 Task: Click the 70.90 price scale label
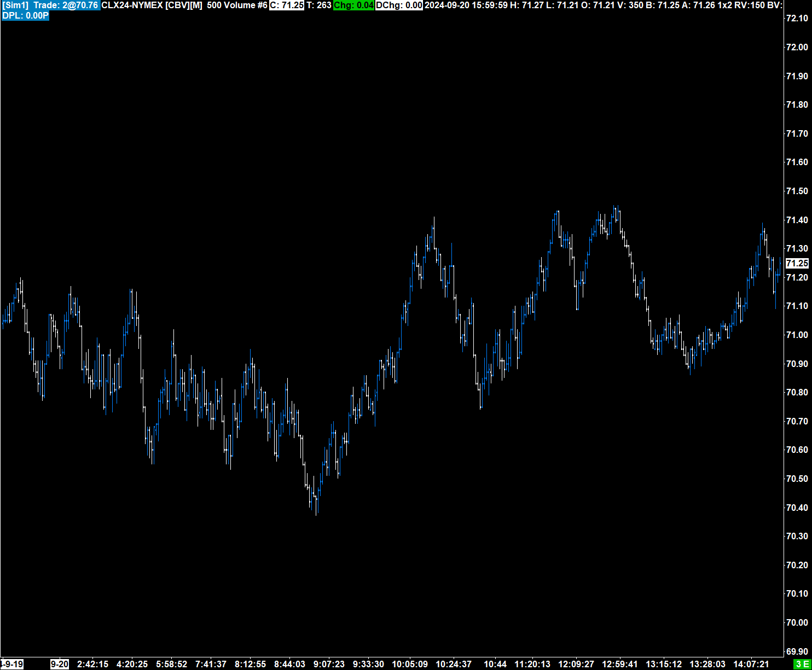[x=797, y=364]
